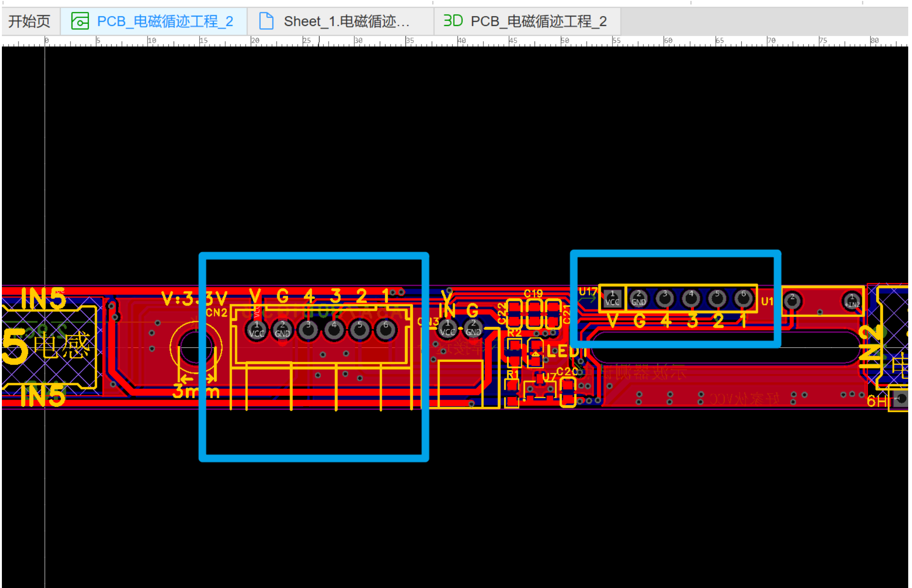
Task: Open the Sheet_1.电磁循迹 schematic tab
Action: click(346, 21)
